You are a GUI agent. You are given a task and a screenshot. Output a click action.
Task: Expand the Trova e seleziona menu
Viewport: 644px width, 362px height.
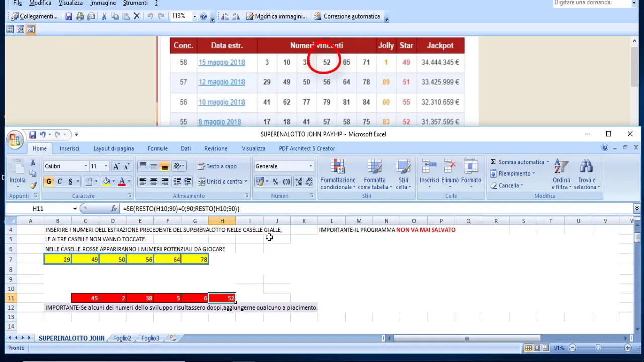pyautogui.click(x=587, y=174)
